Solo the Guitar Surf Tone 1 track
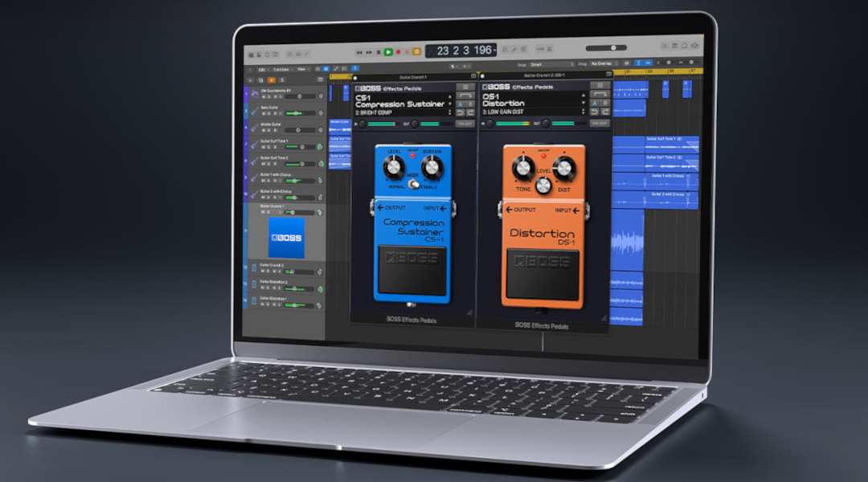This screenshot has width=868, height=482. click(269, 147)
